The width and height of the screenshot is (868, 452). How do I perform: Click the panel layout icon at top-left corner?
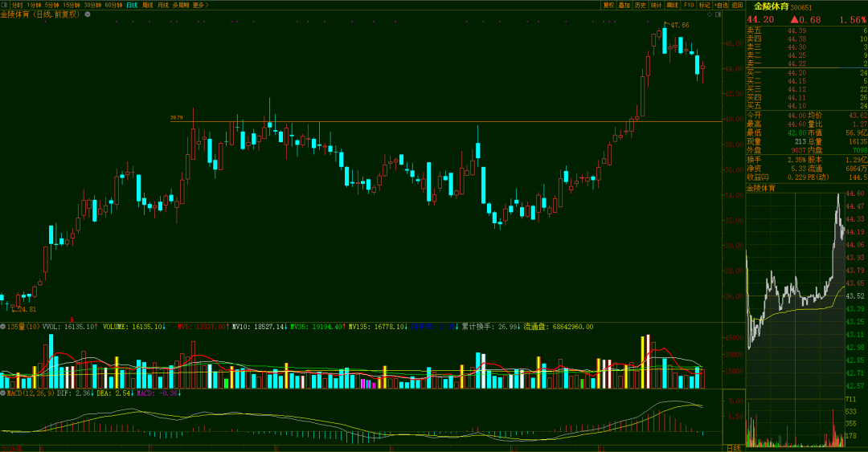click(5, 5)
